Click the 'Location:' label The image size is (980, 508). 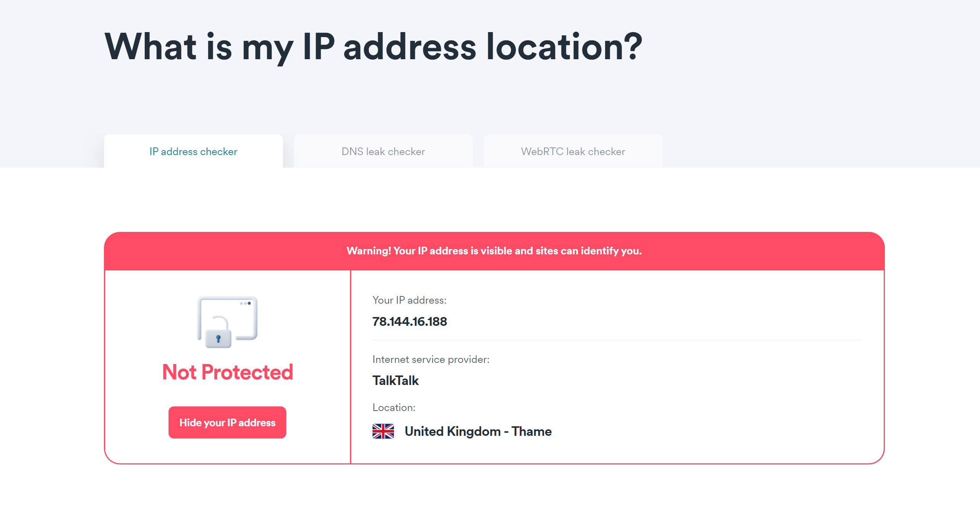tap(394, 408)
